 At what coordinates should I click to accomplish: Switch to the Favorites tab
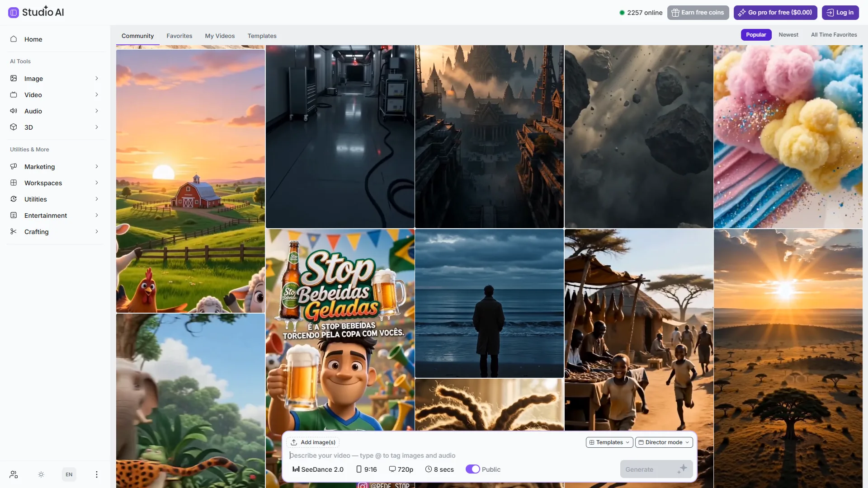point(179,36)
